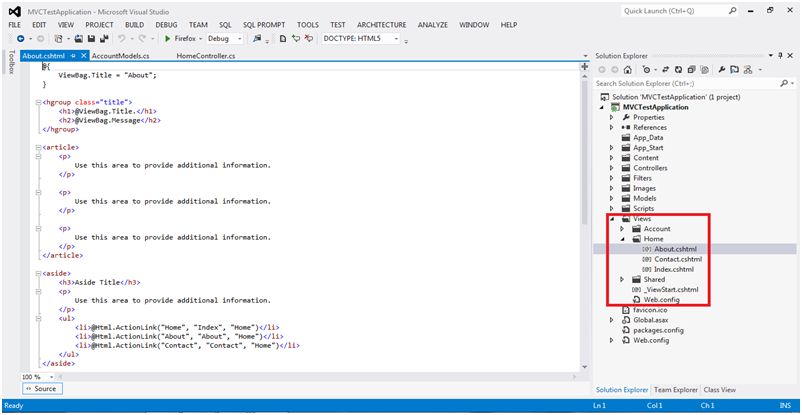
Task: Click the Undo arrow icon
Action: click(122, 38)
